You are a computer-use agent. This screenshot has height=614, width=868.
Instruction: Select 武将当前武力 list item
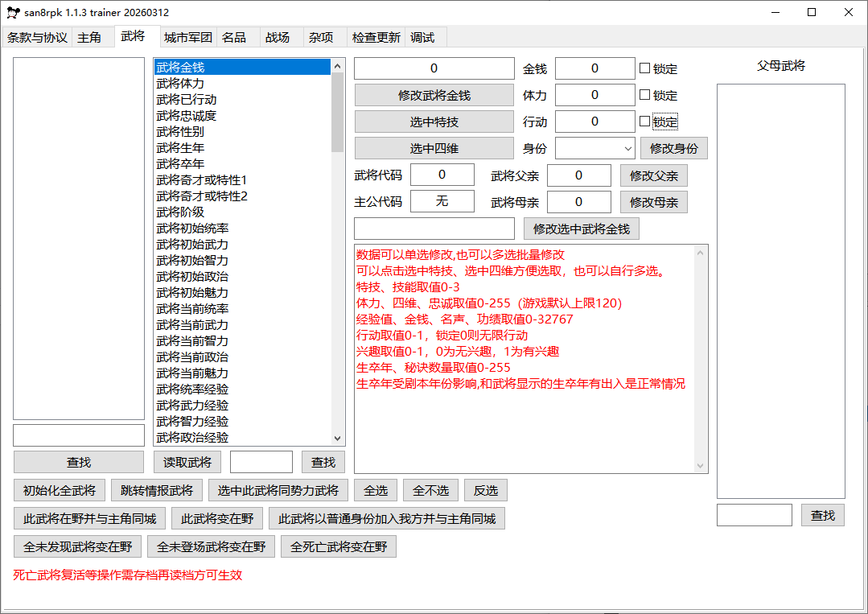(x=192, y=325)
